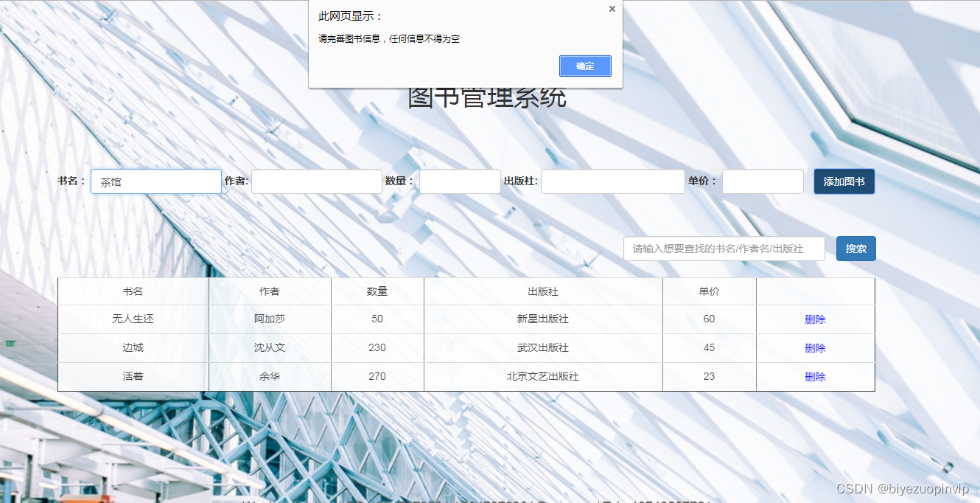Click the 确定 button in the alert dialog
This screenshot has width=980, height=503.
[585, 66]
